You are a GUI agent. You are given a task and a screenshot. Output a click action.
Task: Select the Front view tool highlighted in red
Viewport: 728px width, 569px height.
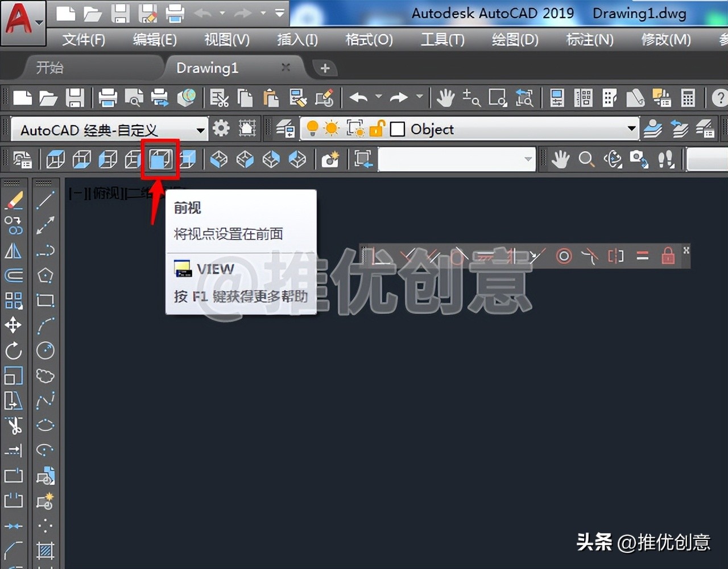[x=160, y=159]
